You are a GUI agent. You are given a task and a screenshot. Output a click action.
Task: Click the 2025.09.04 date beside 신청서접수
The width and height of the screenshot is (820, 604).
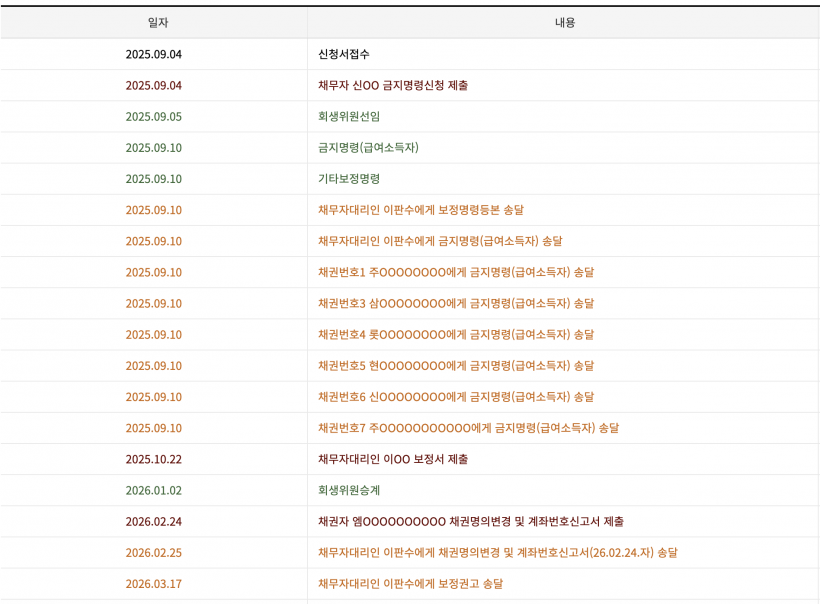[x=154, y=54]
